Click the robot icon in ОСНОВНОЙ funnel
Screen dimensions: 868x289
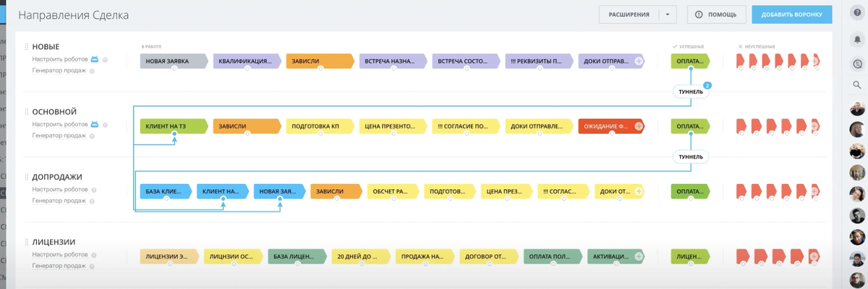click(94, 125)
